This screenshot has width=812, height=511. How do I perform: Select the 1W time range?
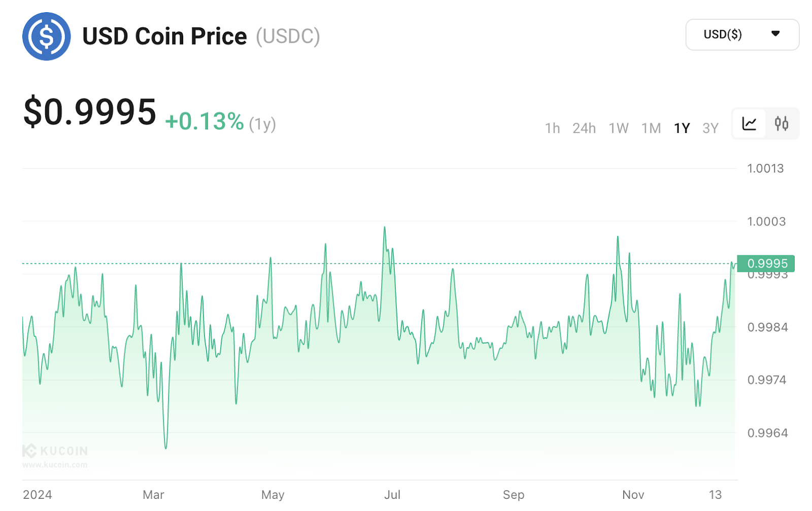[x=618, y=128]
